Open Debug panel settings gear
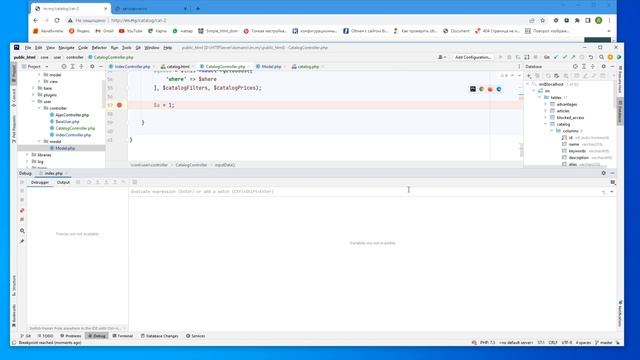640x360 pixels. coord(604,173)
